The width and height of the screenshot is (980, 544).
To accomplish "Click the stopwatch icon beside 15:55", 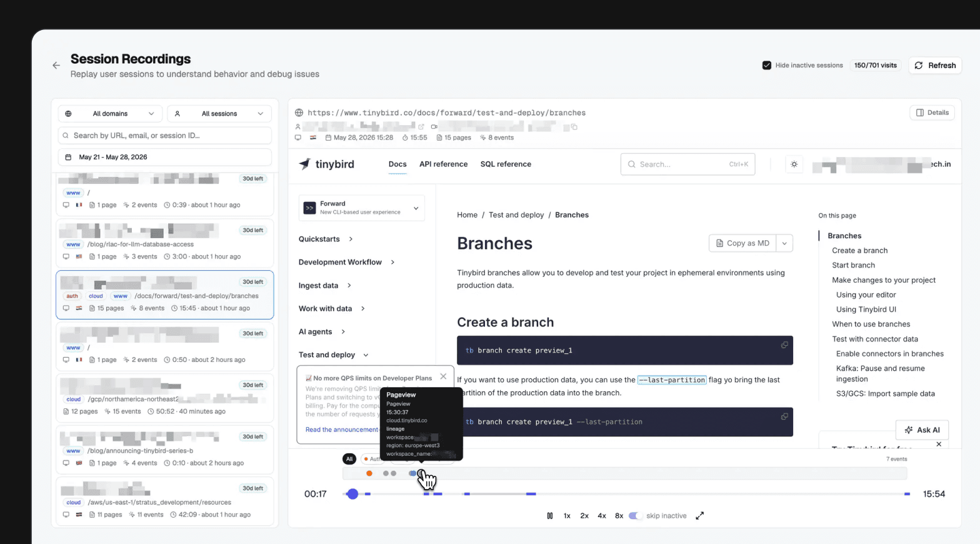I will 405,138.
